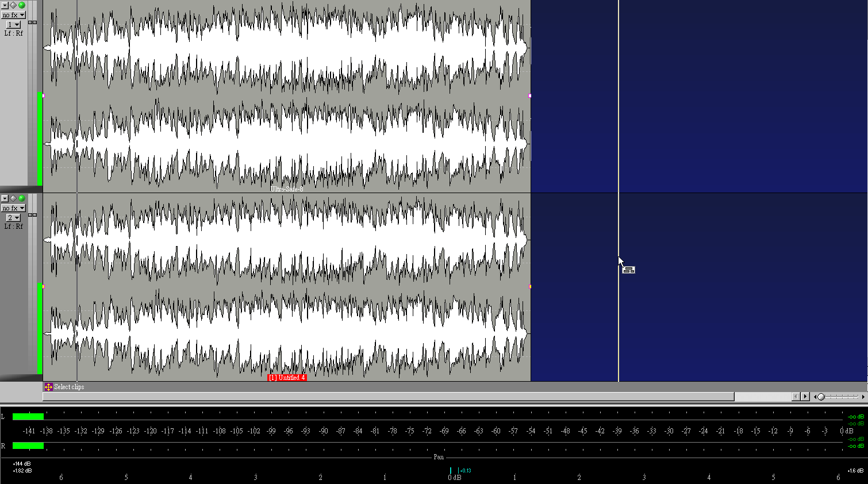Screen dimensions: 868x484
Task: Open the channel '1' dropdown on track 1
Action: tap(13, 25)
